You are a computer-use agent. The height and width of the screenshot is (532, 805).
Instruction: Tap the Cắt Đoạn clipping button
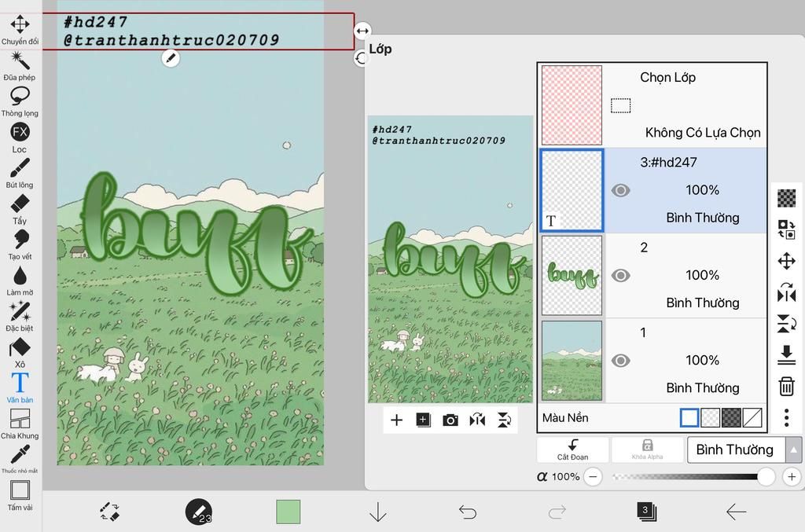click(x=572, y=450)
